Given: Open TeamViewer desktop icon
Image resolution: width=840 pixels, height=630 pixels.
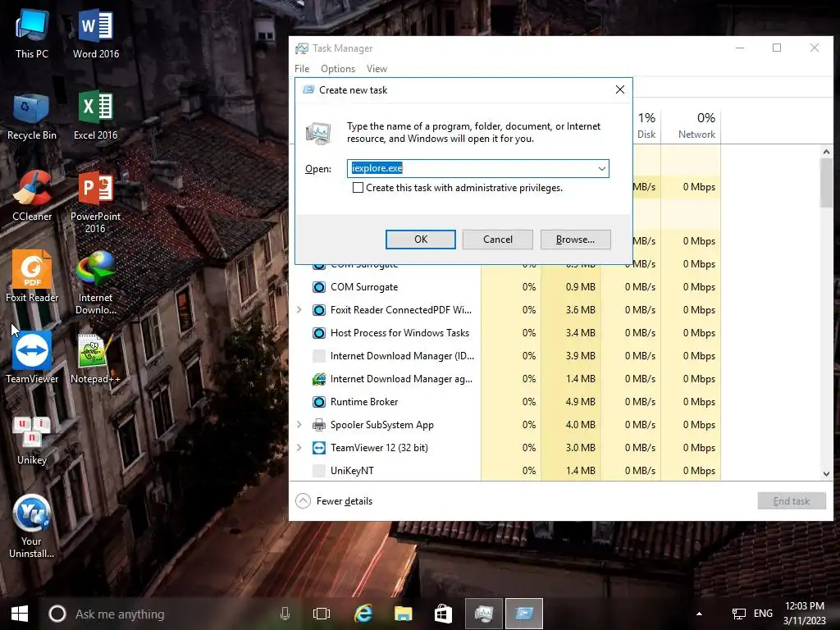Looking at the screenshot, I should (x=32, y=358).
